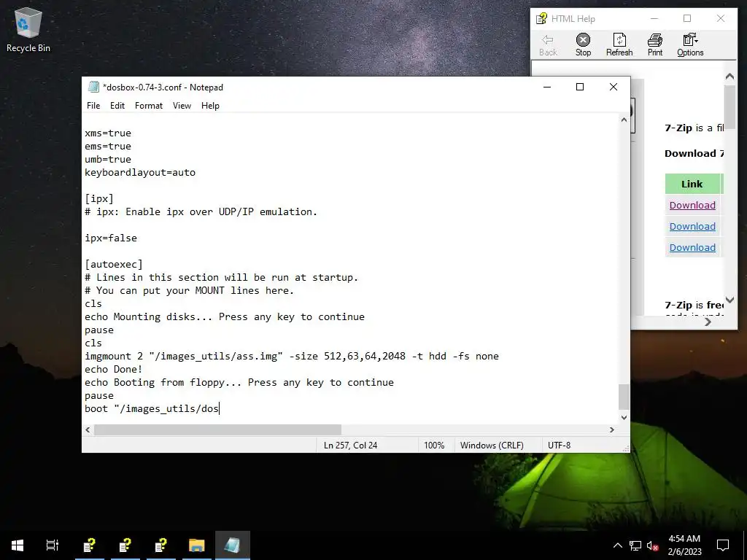Click the echo Done! line
This screenshot has width=747, height=560.
pyautogui.click(x=113, y=370)
